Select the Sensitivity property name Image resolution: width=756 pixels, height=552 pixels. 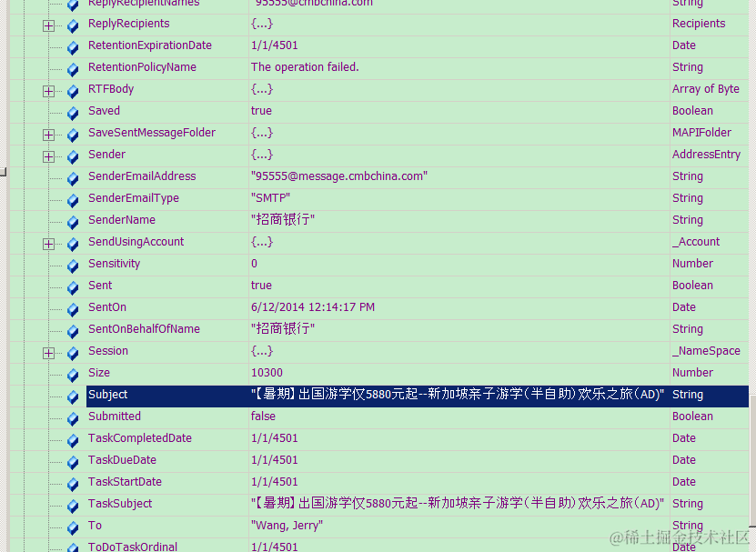click(x=115, y=264)
